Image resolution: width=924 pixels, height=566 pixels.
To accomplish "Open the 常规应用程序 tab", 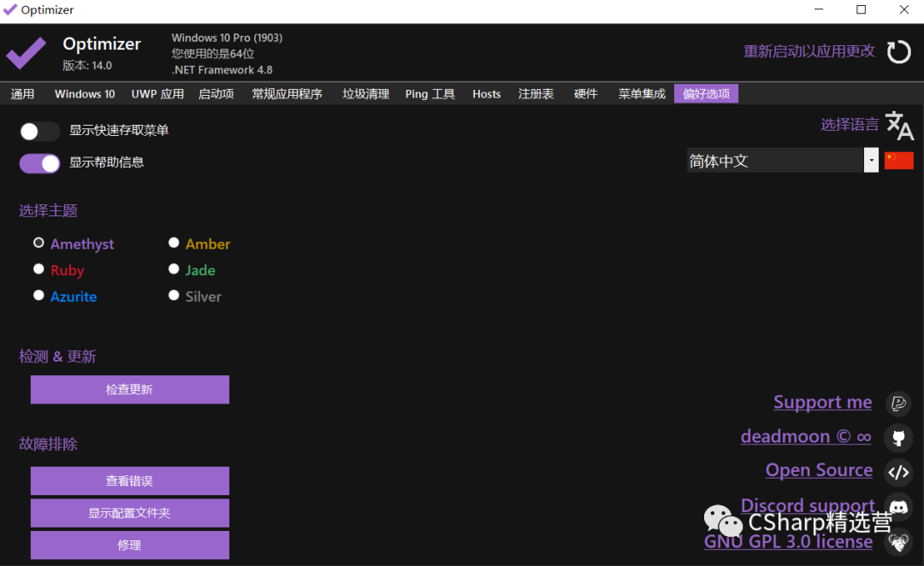I will [x=287, y=94].
